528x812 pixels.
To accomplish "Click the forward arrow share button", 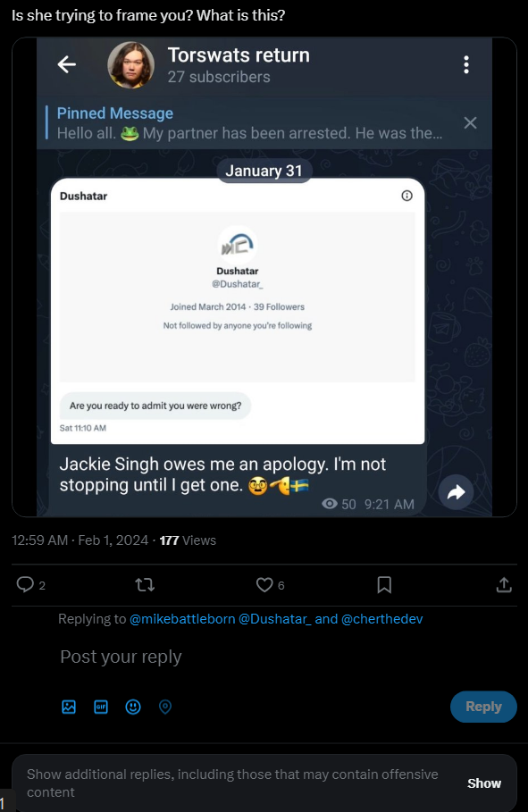I will (x=456, y=492).
